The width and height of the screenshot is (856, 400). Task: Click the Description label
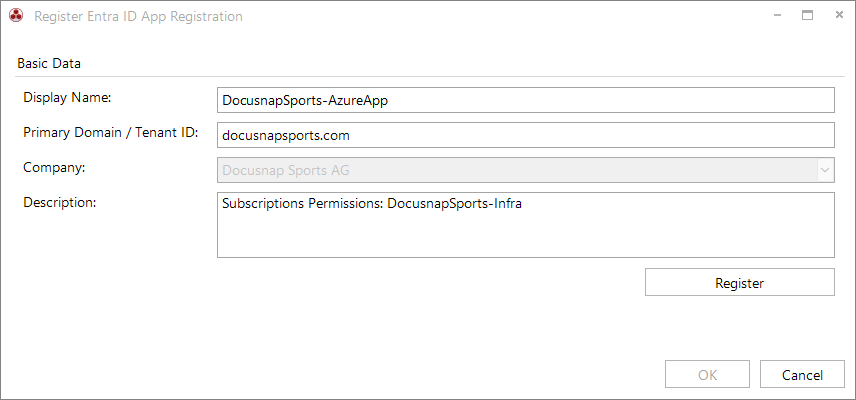pos(60,202)
